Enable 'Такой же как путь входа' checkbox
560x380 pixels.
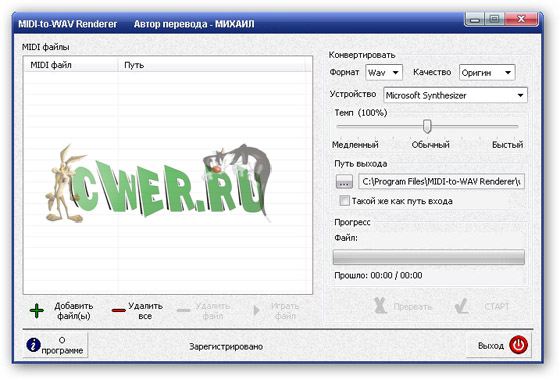pyautogui.click(x=344, y=200)
